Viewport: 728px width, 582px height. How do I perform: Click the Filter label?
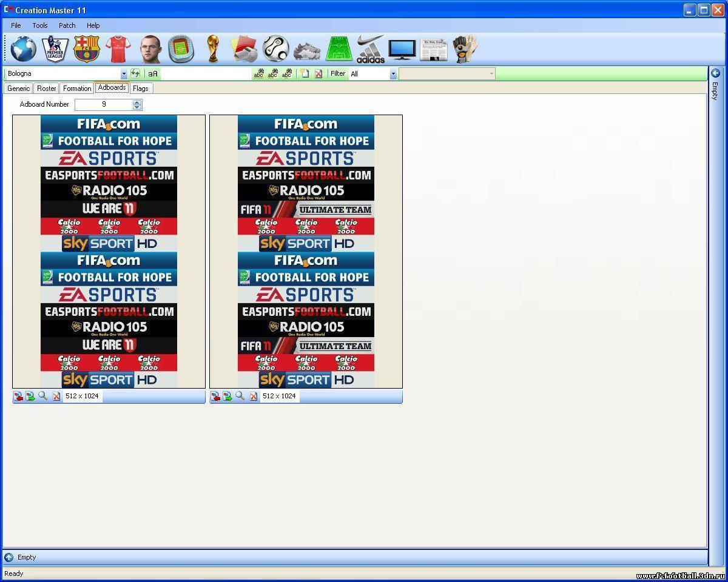(x=338, y=73)
